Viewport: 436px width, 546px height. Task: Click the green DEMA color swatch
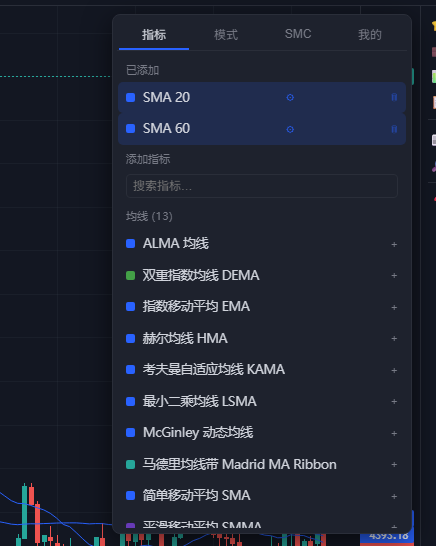click(130, 276)
